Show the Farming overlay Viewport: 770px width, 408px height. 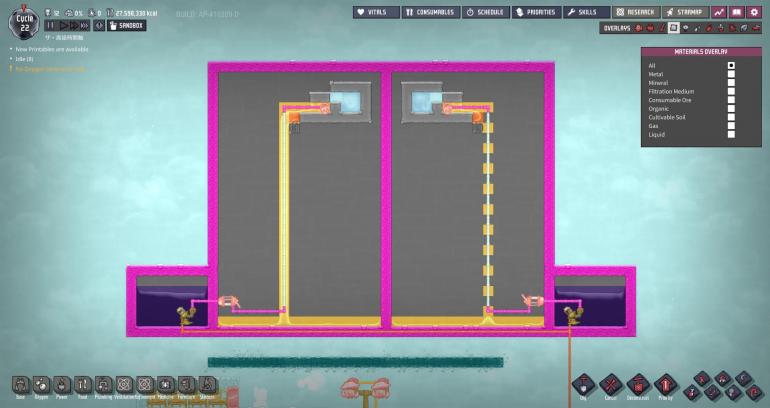pyautogui.click(x=744, y=28)
